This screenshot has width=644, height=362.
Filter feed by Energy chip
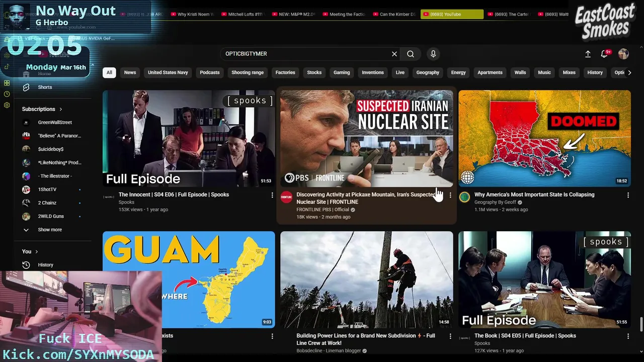[458, 72]
